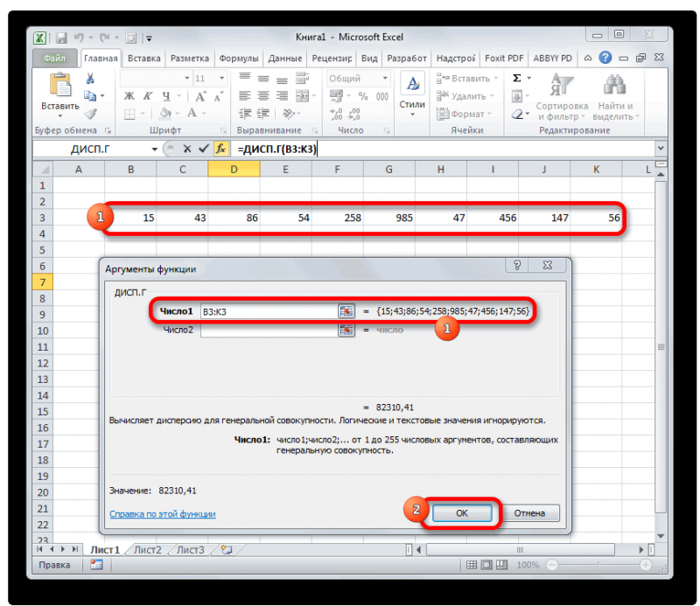The width and height of the screenshot is (700, 606).
Task: Switch to the Разметка tab
Action: (x=190, y=59)
